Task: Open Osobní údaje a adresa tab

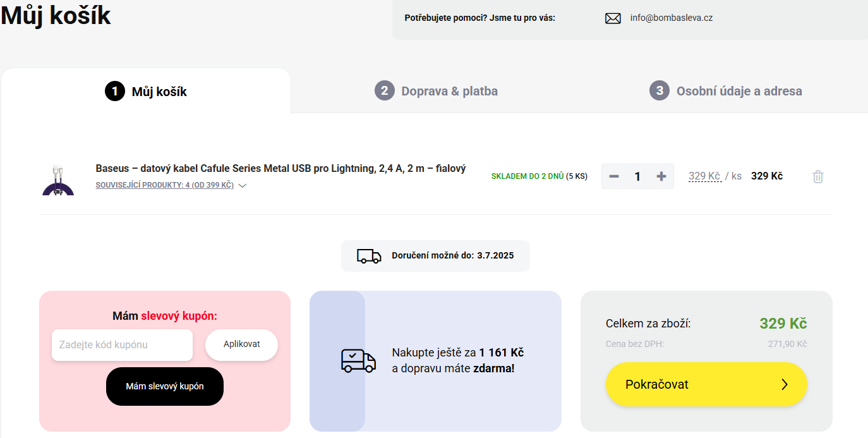Action: click(x=738, y=91)
